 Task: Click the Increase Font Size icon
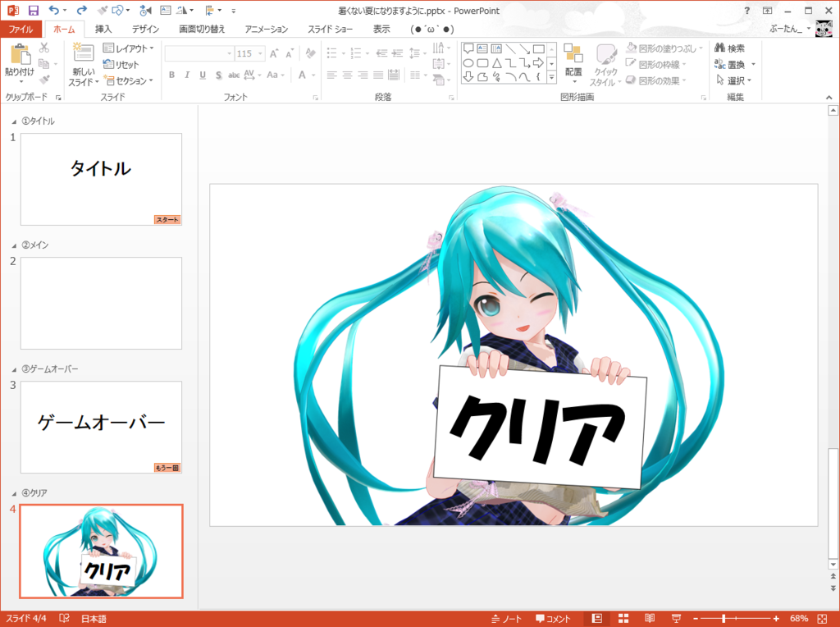coord(274,53)
